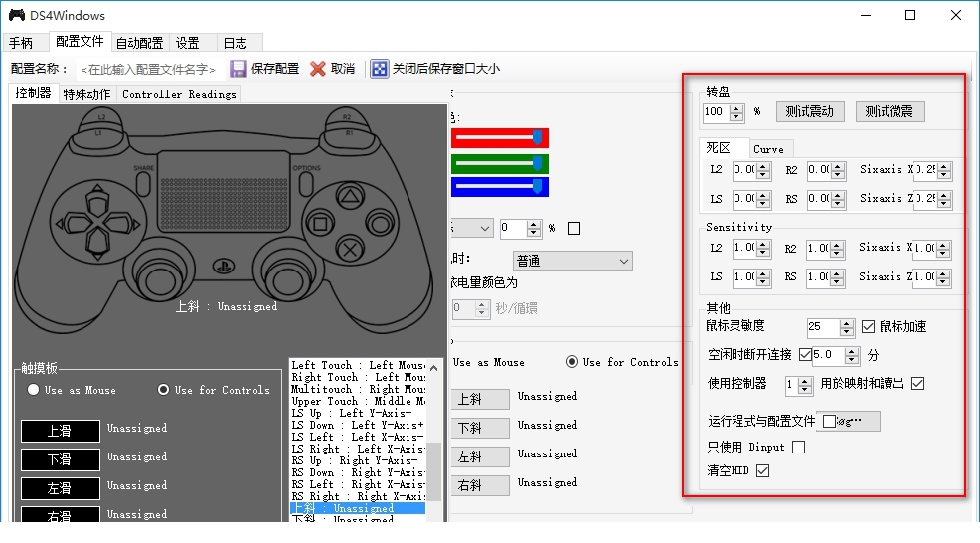
Task: Click the L2 trigger on controller image
Action: tap(101, 117)
